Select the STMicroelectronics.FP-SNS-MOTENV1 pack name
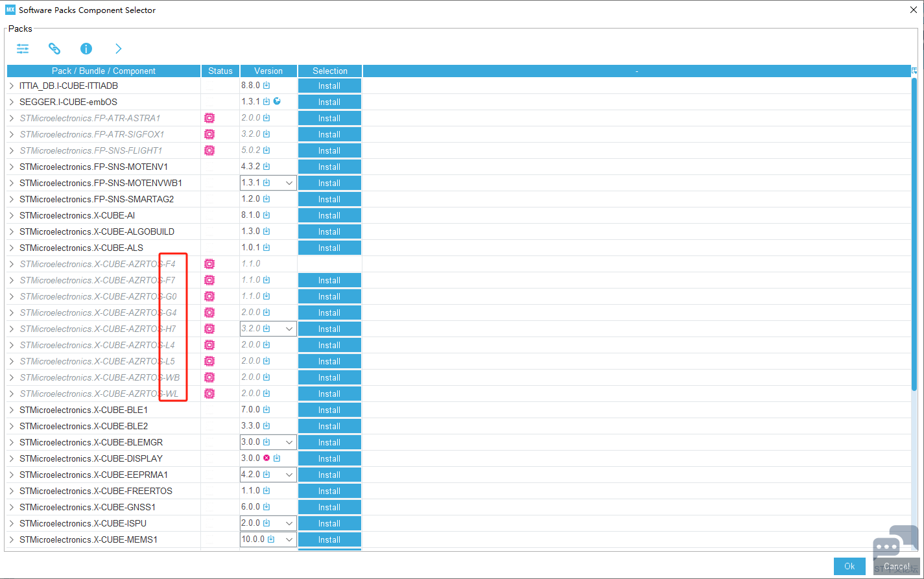Screen dimensions: 924x579 93,167
